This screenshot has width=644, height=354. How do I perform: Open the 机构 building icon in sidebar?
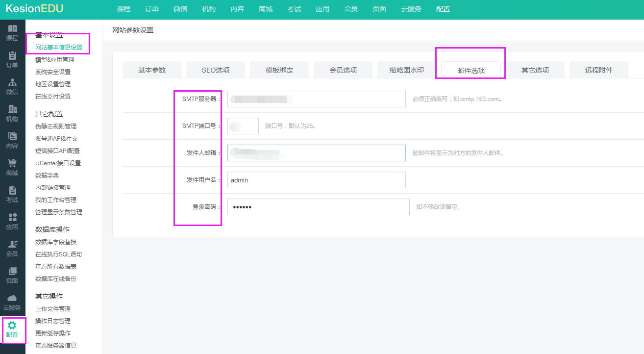point(13,110)
